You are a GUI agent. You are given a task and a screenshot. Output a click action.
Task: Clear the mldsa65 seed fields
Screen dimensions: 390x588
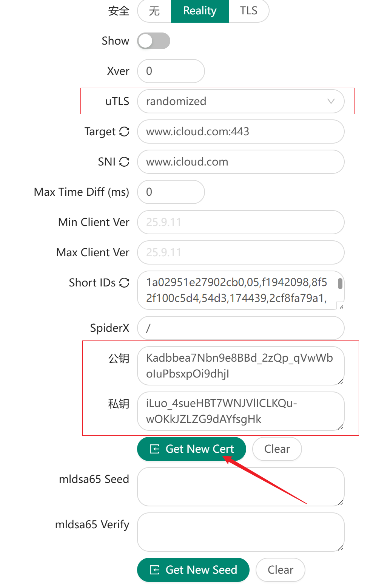click(x=280, y=570)
